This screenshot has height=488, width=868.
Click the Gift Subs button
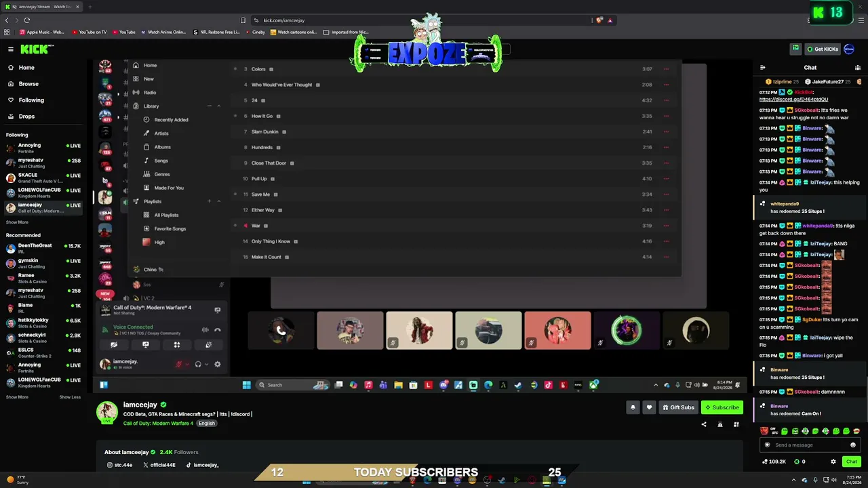coord(677,407)
